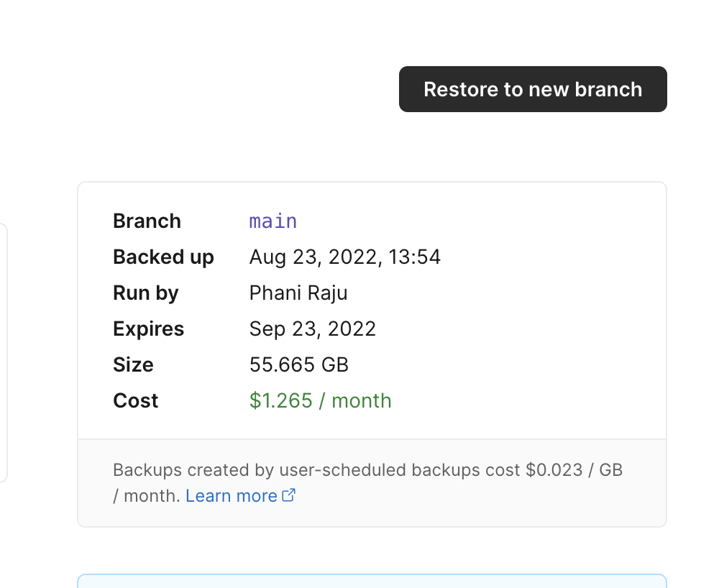Select the Run by row label

coord(145,293)
